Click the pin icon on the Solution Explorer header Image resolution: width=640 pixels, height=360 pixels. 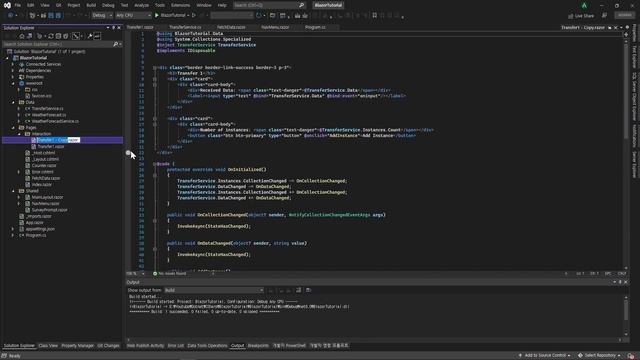[113, 28]
